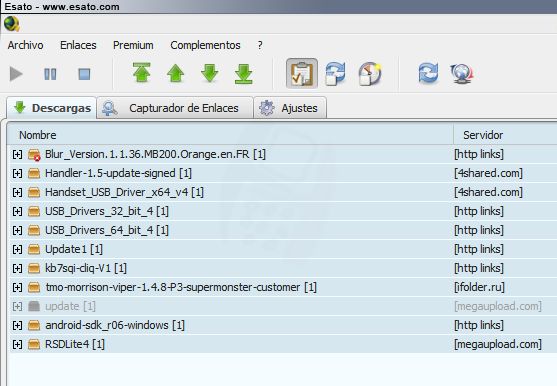The image size is (557, 386).
Task: Open the Complementos menu
Action: point(205,45)
